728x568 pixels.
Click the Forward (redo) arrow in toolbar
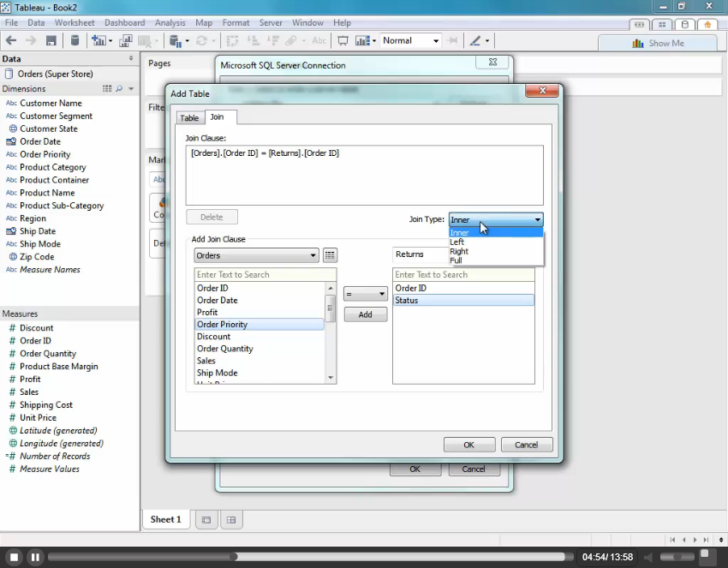(x=31, y=41)
